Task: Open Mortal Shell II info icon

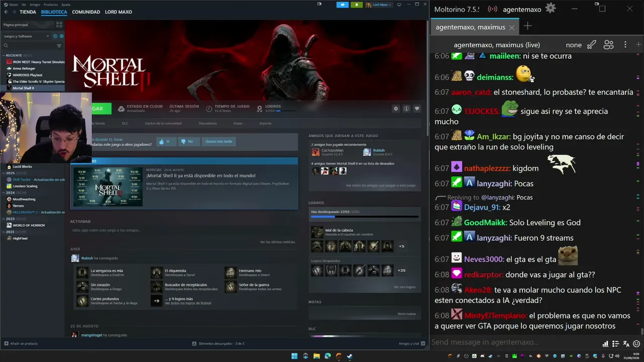Action: pos(407,109)
